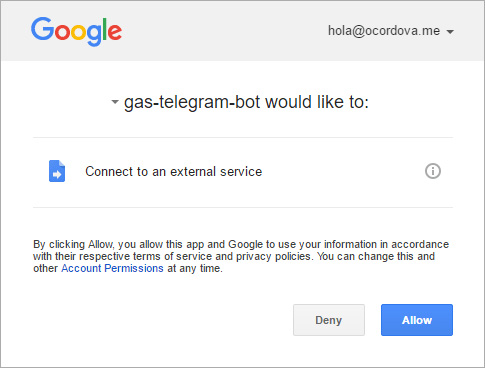The width and height of the screenshot is (485, 368).
Task: Reject the permission request using the gray button
Action: click(329, 320)
